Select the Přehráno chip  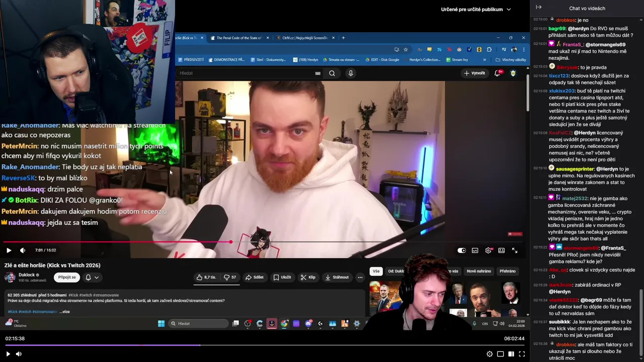click(508, 271)
